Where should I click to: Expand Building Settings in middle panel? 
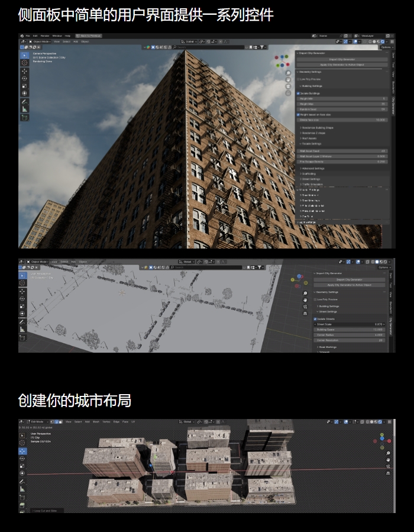[x=328, y=307]
